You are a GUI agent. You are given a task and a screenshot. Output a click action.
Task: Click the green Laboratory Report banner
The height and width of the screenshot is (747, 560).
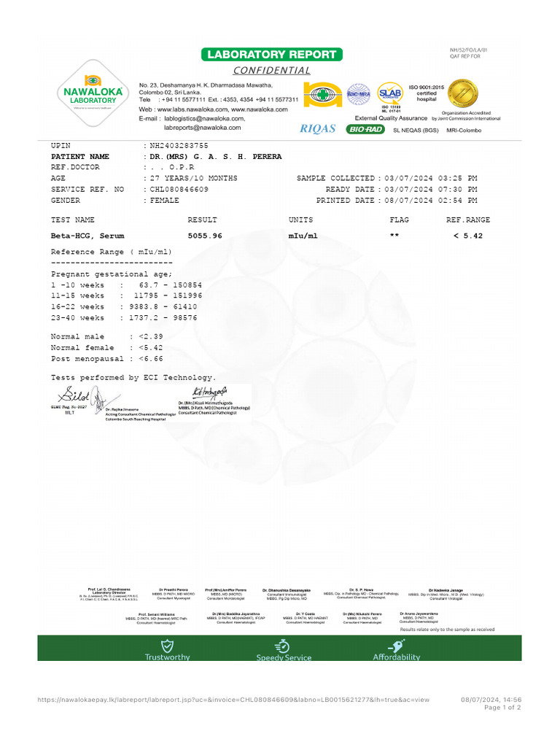[x=271, y=54]
